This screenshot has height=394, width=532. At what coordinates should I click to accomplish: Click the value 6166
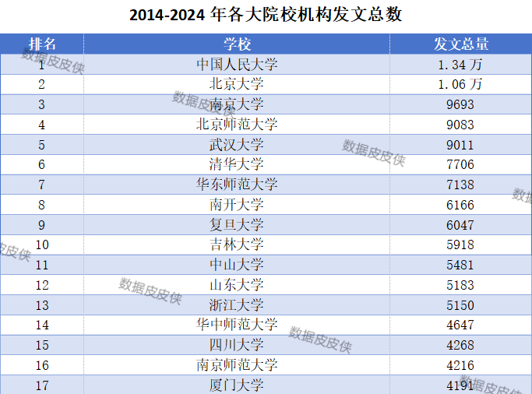460,205
